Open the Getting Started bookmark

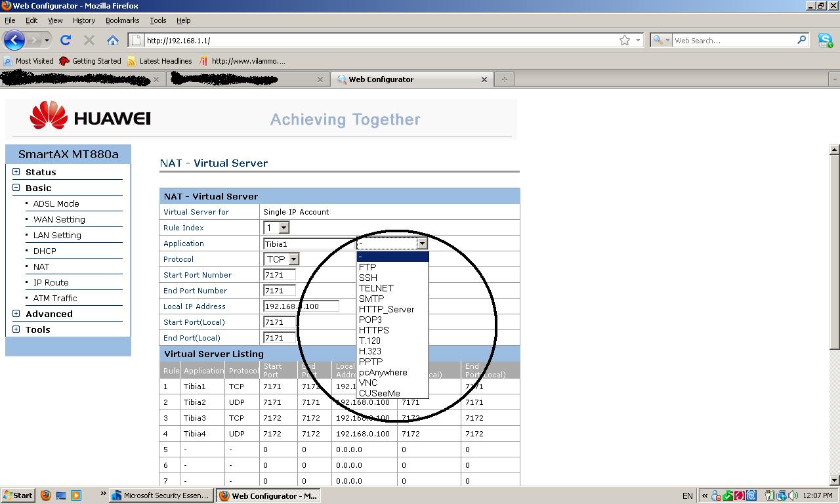click(91, 61)
